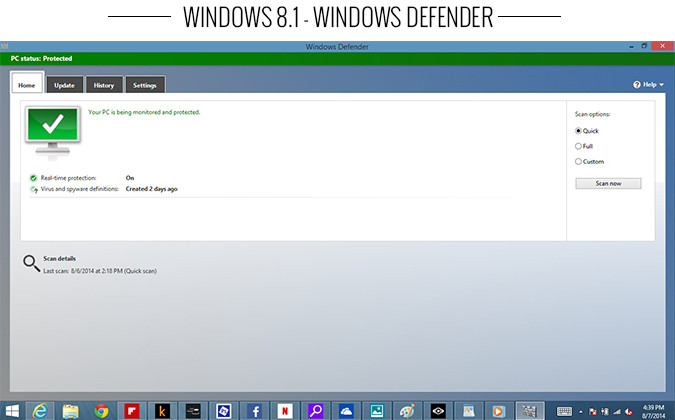Click the Scan now button
The width and height of the screenshot is (675, 420).
pyautogui.click(x=608, y=183)
